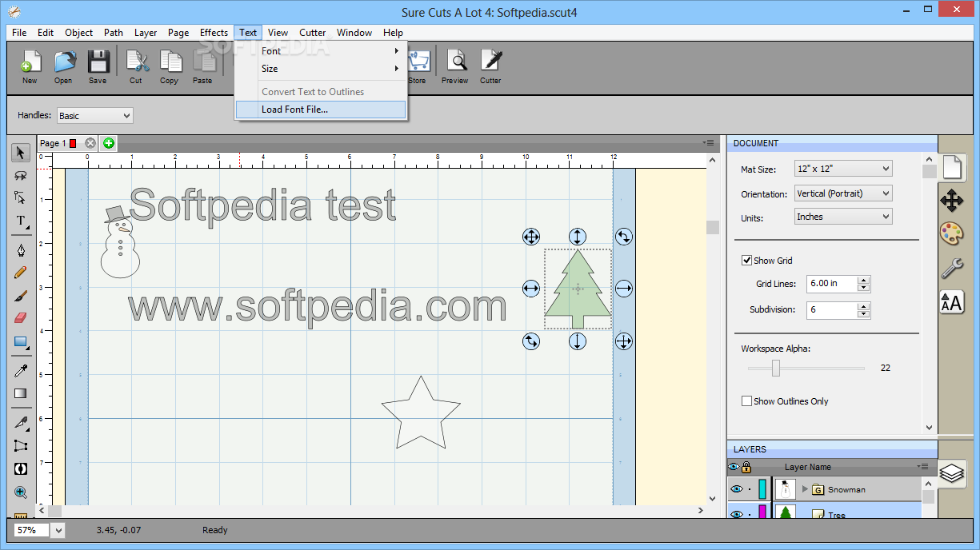Hide the Tree layer with its eye
This screenshot has width=980, height=550.
click(736, 513)
